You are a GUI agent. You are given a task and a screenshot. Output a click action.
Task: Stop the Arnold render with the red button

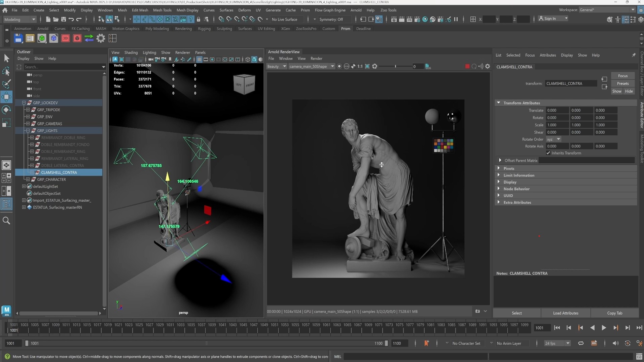tap(467, 66)
